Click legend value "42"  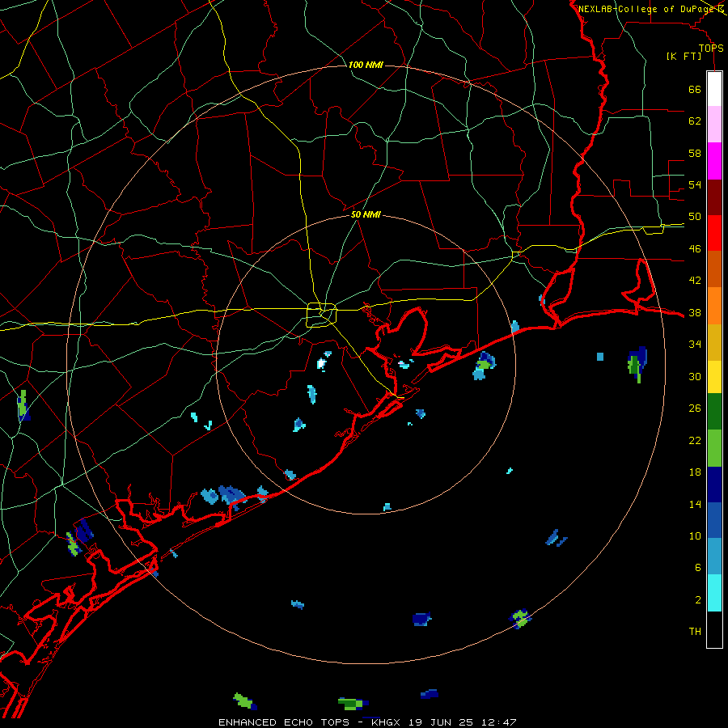click(695, 281)
